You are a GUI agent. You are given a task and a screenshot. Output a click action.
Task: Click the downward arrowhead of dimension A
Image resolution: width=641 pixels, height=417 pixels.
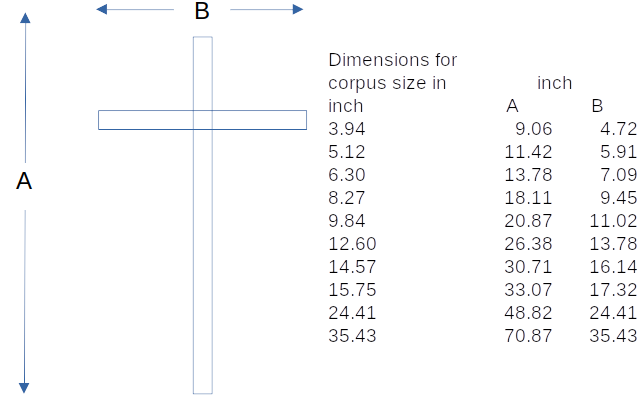coord(26,387)
